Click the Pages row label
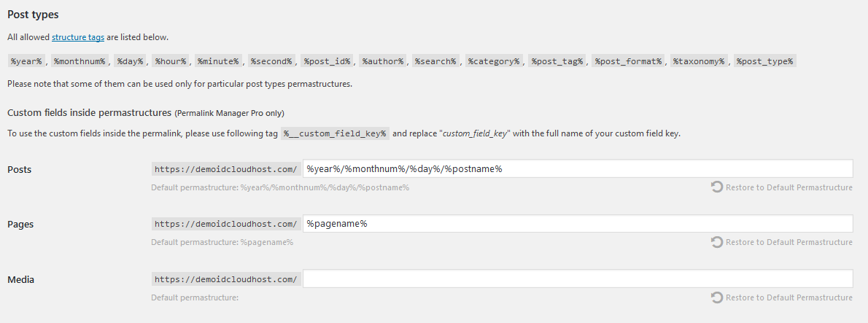The width and height of the screenshot is (868, 323). tap(20, 224)
